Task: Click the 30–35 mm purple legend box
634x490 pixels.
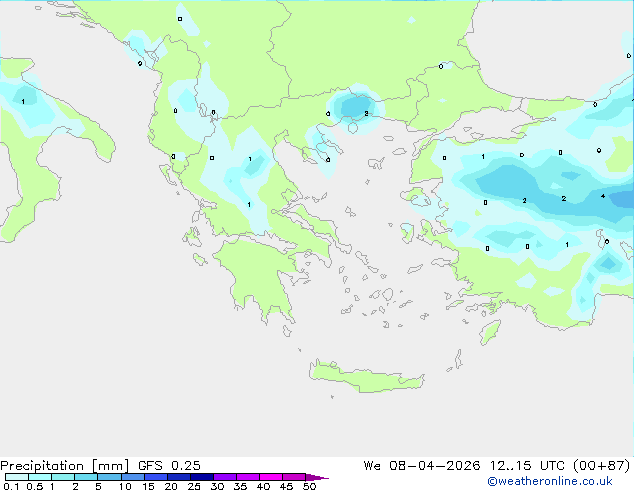Action: point(224,477)
